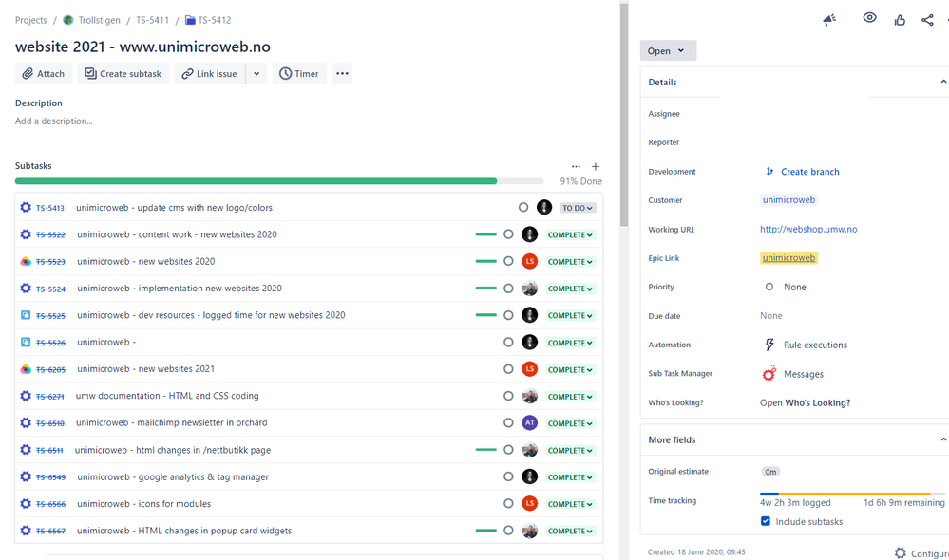Open the Open status dropdown
The width and height of the screenshot is (949, 560).
668,51
